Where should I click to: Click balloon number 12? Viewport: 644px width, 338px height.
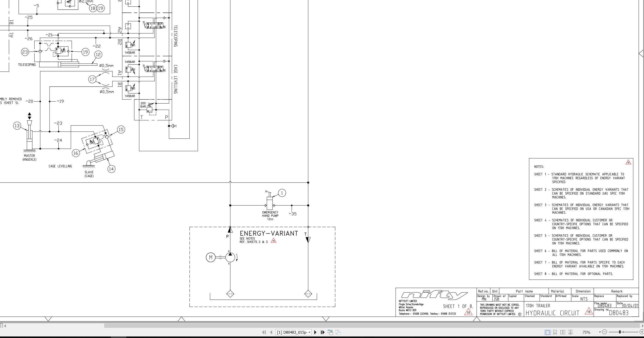[98, 54]
